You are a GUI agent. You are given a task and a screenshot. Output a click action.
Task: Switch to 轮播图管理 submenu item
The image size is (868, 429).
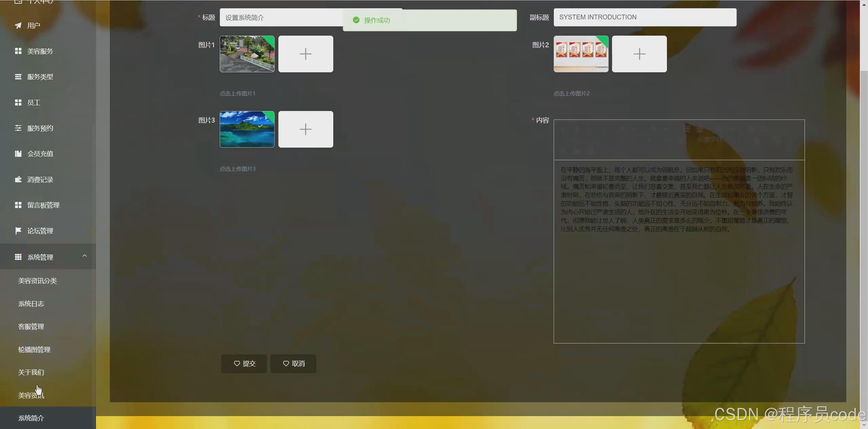pyautogui.click(x=34, y=349)
